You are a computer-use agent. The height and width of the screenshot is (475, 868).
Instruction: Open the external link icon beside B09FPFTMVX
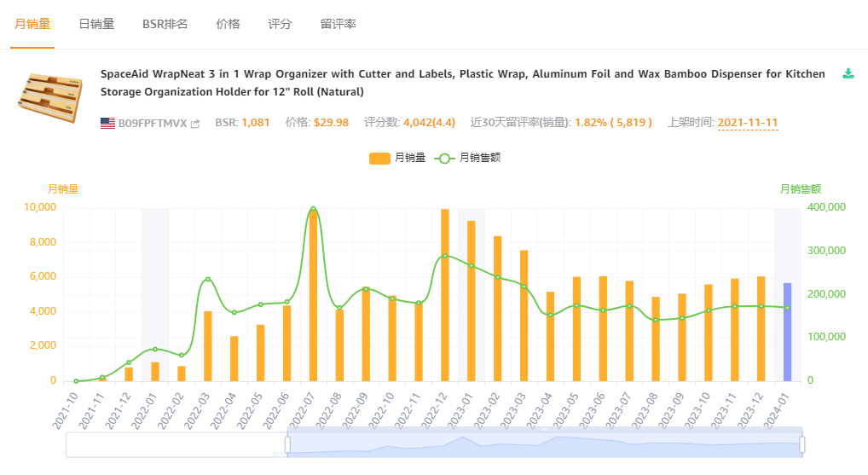click(x=195, y=124)
